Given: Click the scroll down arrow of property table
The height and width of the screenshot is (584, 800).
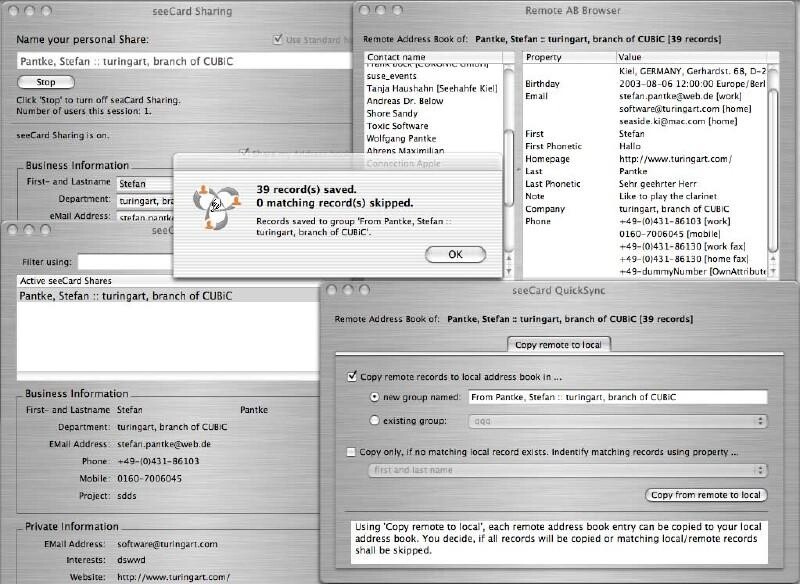Looking at the screenshot, I should click(x=772, y=272).
